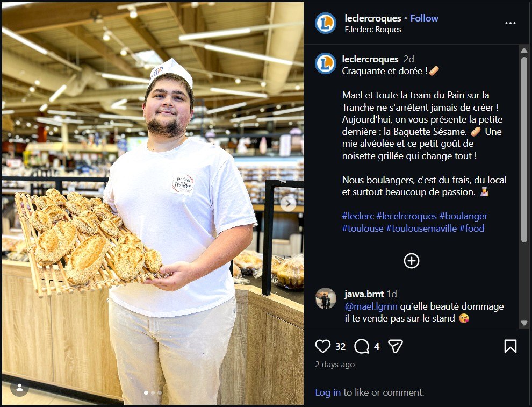Open the leclercroques header profile picture

[326, 23]
